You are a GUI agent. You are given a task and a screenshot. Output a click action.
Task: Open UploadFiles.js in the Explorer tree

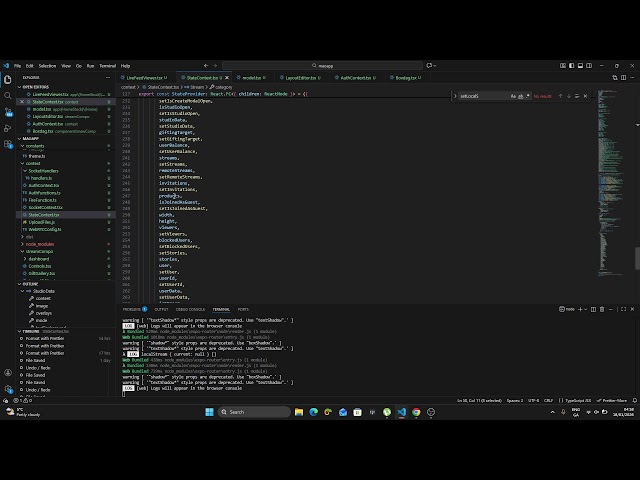42,222
